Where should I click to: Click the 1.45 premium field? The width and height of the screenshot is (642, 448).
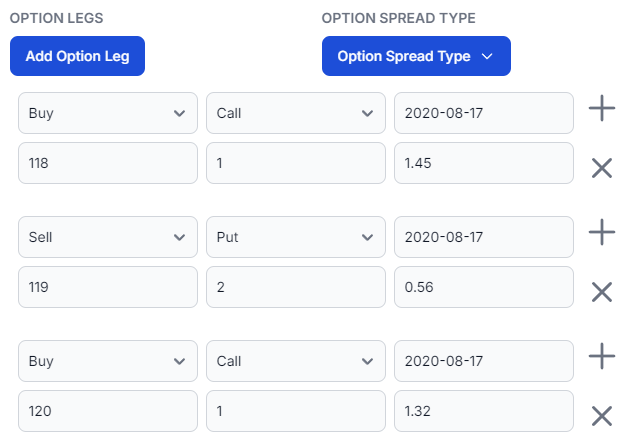[x=484, y=163]
